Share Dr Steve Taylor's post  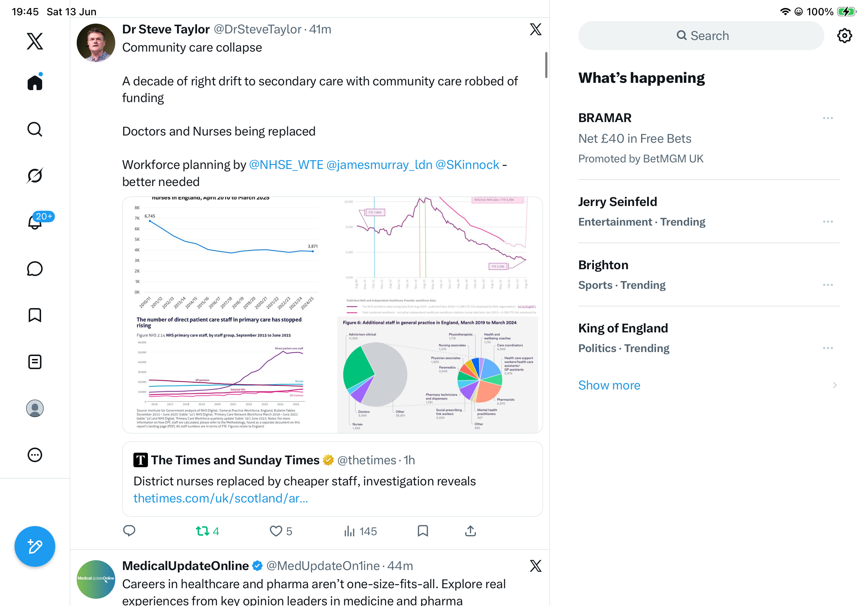[470, 531]
